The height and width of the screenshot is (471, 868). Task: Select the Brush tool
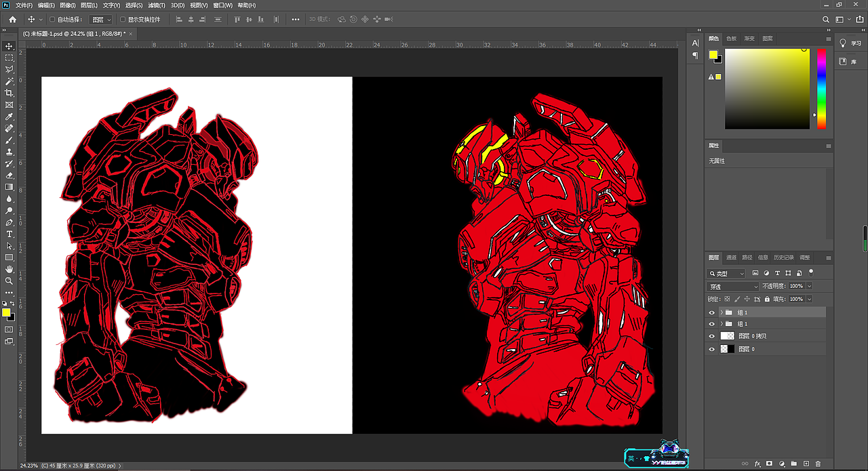click(9, 140)
